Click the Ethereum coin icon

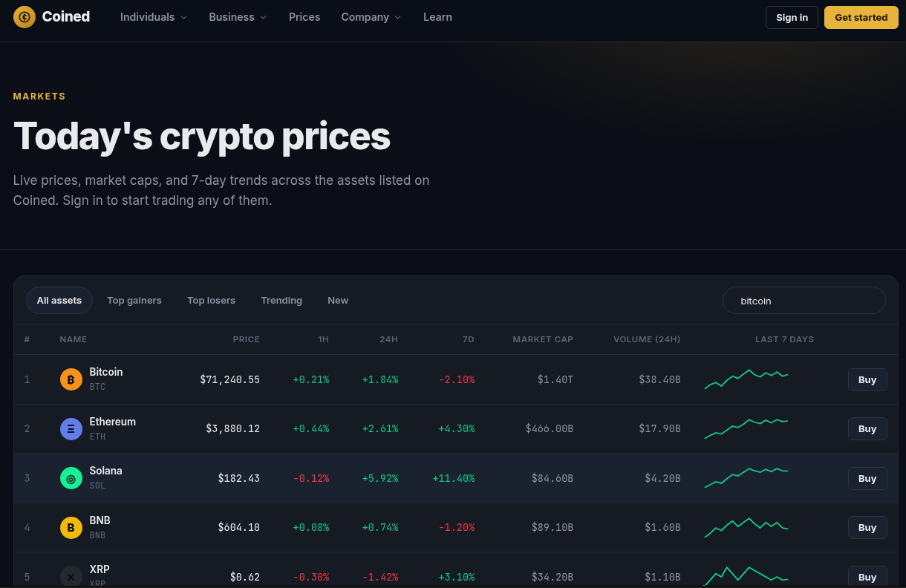click(x=71, y=429)
